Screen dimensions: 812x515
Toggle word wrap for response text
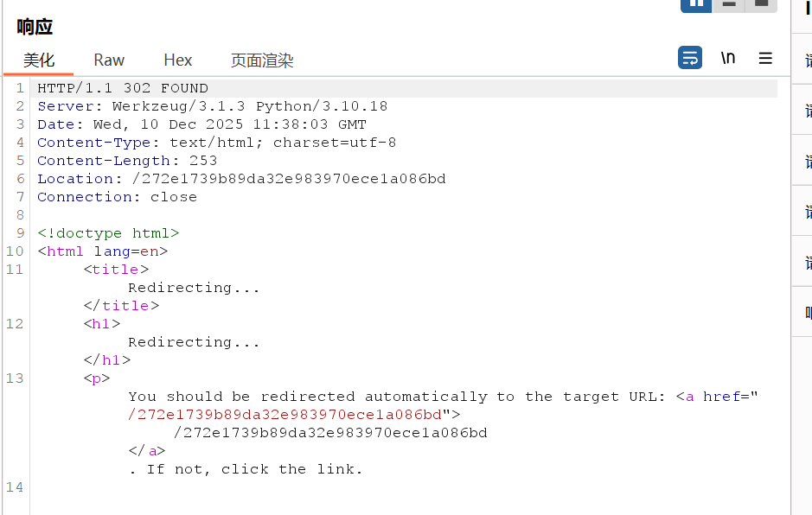pos(690,58)
